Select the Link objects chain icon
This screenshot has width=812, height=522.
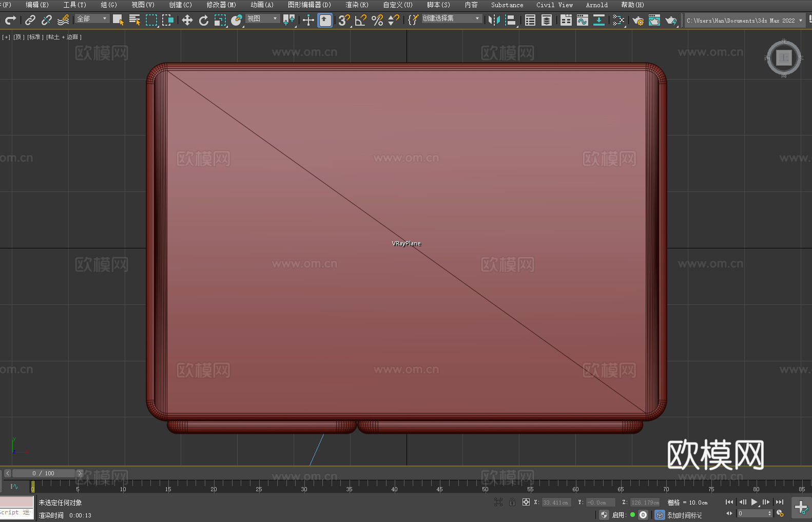[x=30, y=20]
